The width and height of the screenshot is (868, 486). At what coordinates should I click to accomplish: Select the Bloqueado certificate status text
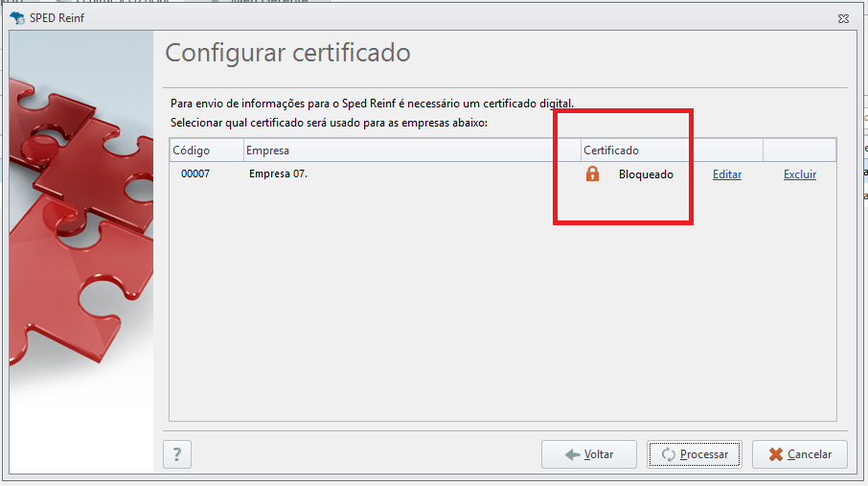tap(646, 174)
